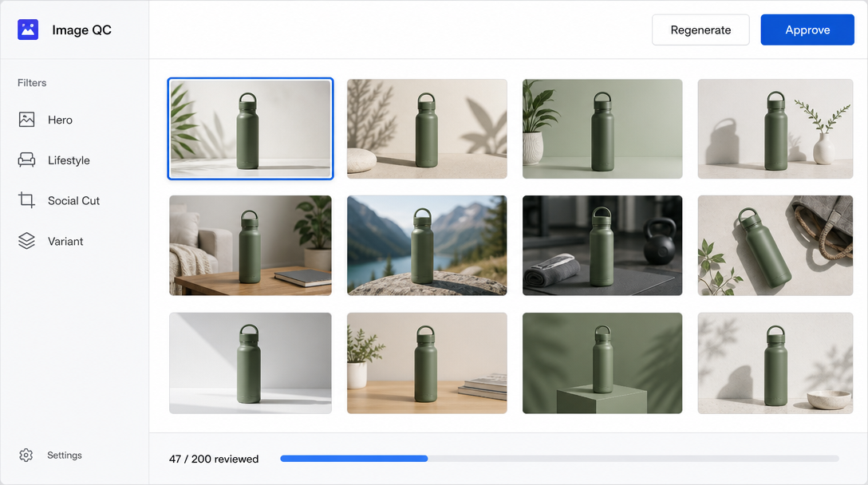Select the Social Cut filter label

click(73, 201)
